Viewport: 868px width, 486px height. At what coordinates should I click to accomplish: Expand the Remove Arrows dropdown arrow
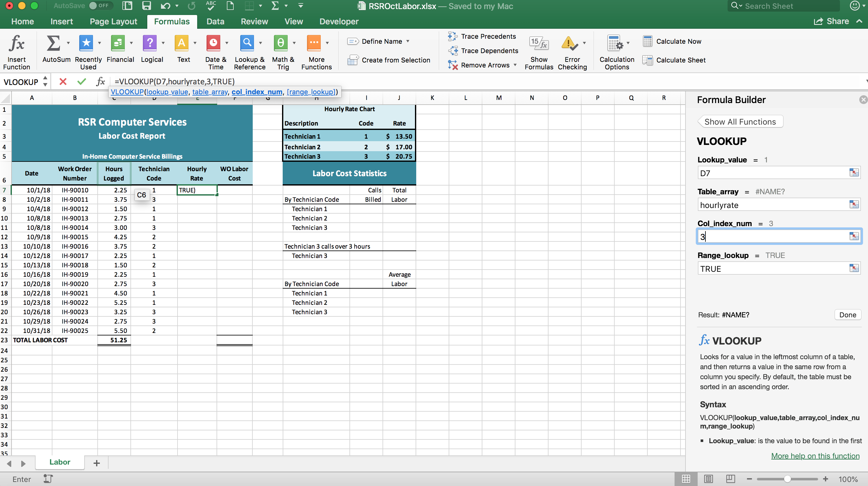pos(515,65)
